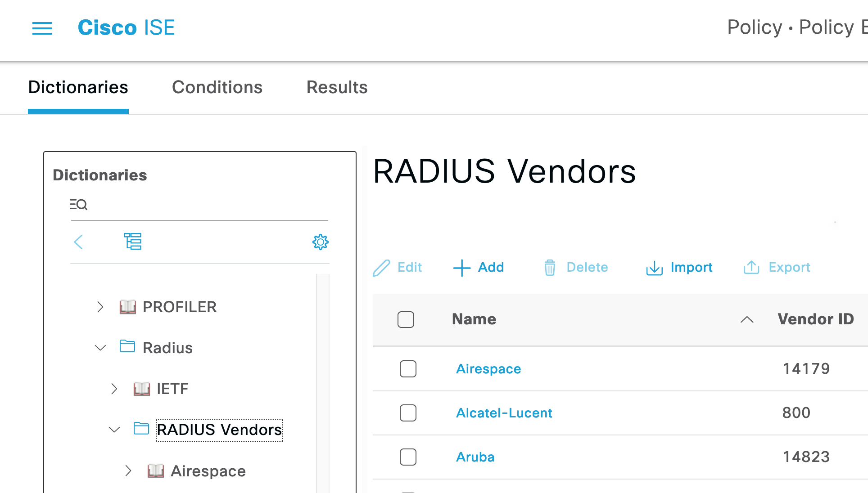Toggle the Name column sort arrow
The height and width of the screenshot is (493, 868).
point(747,320)
